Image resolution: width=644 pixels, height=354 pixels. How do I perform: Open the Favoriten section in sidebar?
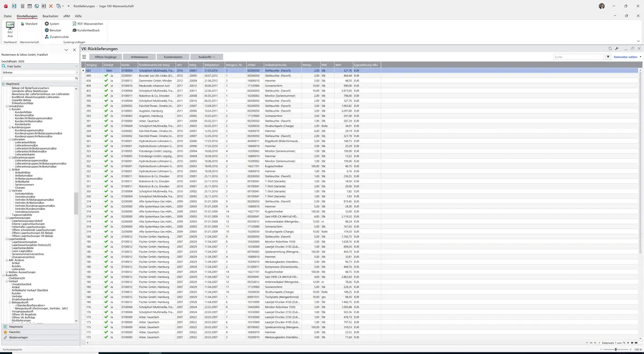pos(40,332)
